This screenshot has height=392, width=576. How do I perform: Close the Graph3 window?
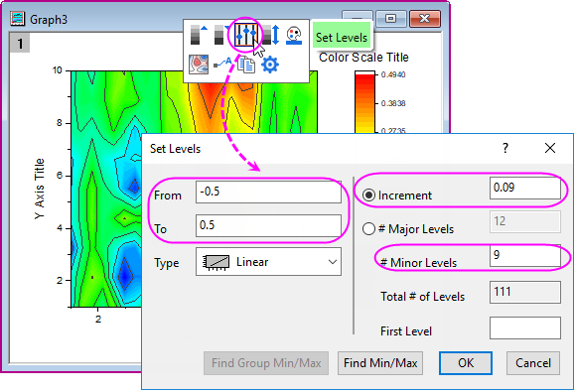click(x=424, y=18)
